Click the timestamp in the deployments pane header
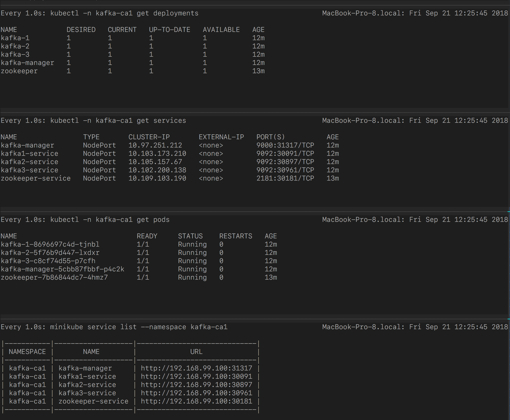Image resolution: width=510 pixels, height=420 pixels. 459,13
